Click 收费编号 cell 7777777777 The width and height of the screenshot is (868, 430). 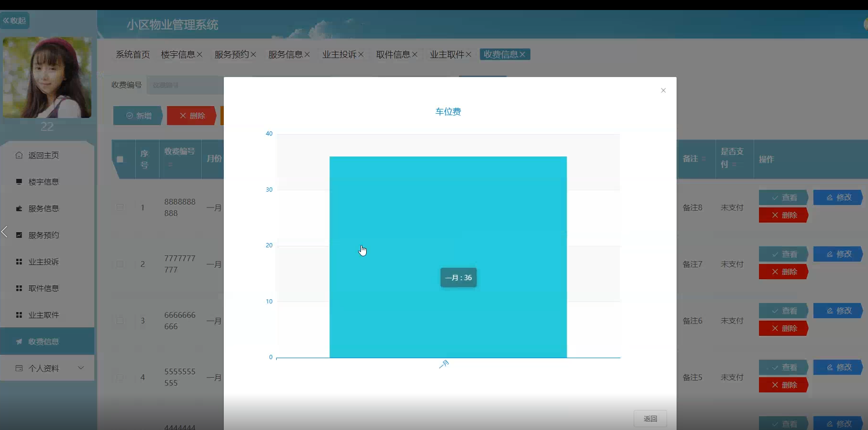180,264
